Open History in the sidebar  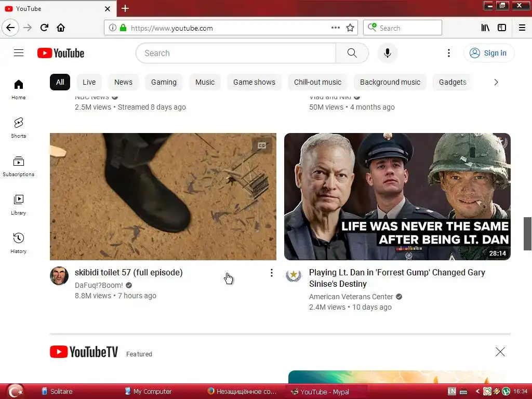tap(19, 243)
